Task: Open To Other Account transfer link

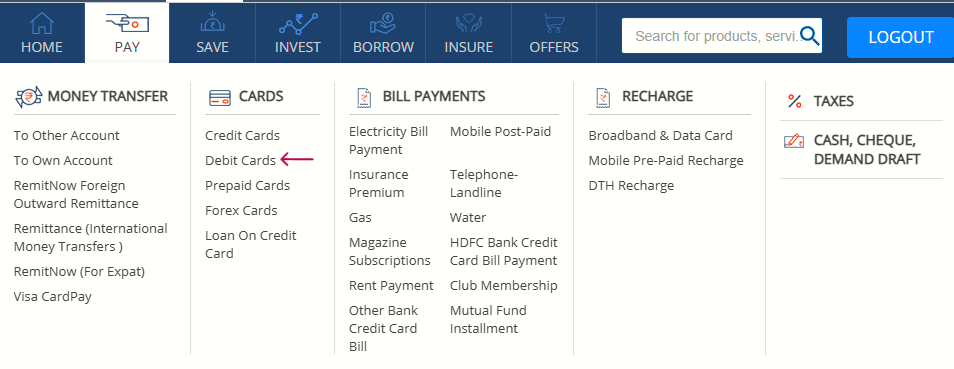Action: click(67, 135)
